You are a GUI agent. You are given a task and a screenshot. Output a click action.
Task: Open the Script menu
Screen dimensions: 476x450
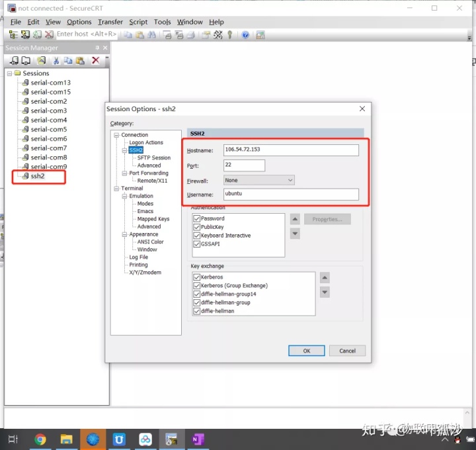pos(138,22)
